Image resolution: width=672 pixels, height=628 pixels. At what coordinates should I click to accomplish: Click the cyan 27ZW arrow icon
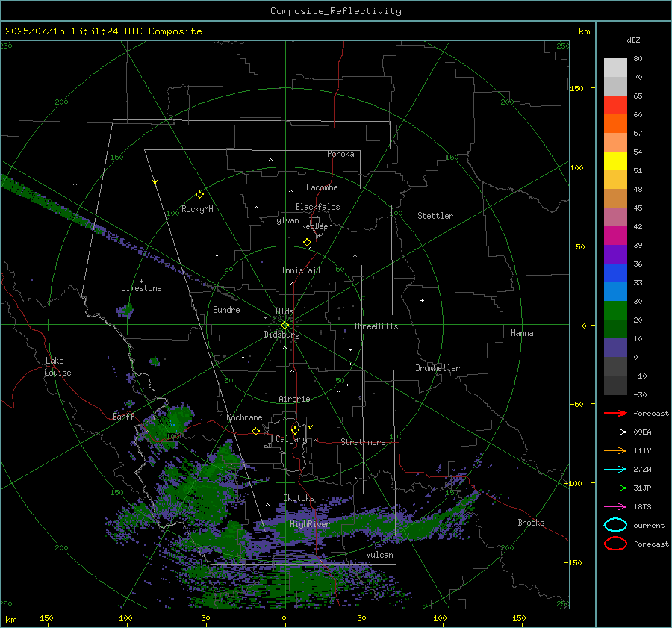point(615,469)
